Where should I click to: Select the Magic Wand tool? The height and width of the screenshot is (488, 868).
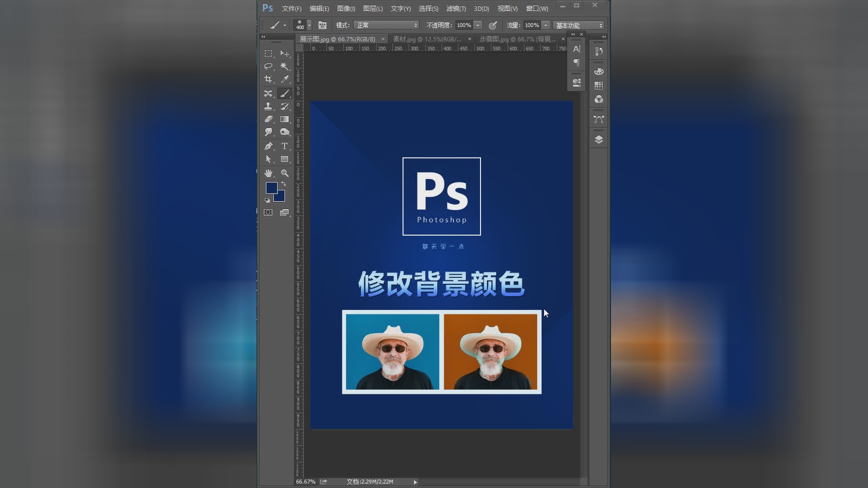[x=285, y=66]
